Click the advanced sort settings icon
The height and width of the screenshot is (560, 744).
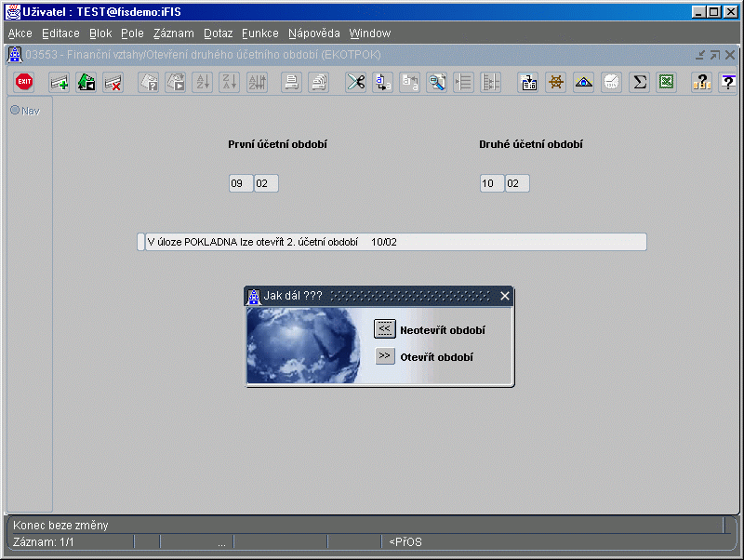click(x=258, y=83)
